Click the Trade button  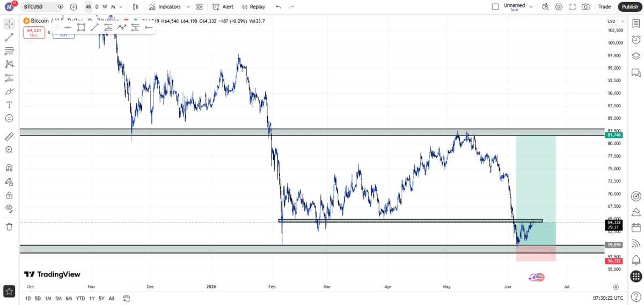tap(604, 7)
